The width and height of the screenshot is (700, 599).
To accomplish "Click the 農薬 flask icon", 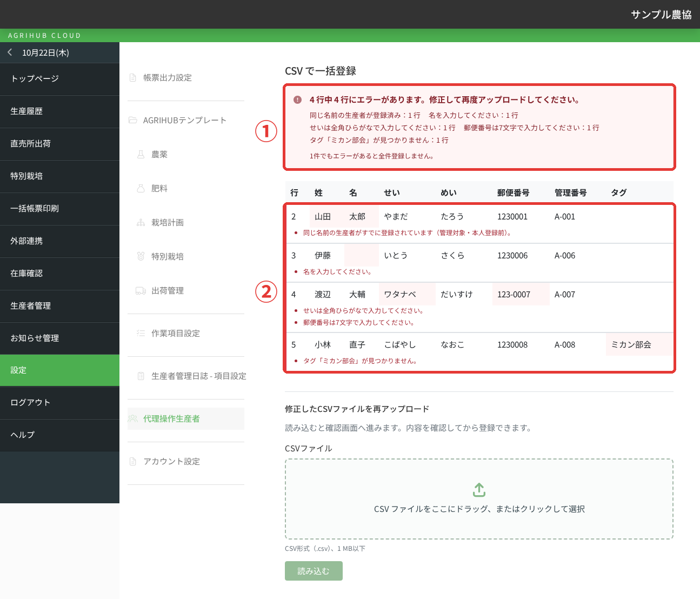I will [x=141, y=155].
